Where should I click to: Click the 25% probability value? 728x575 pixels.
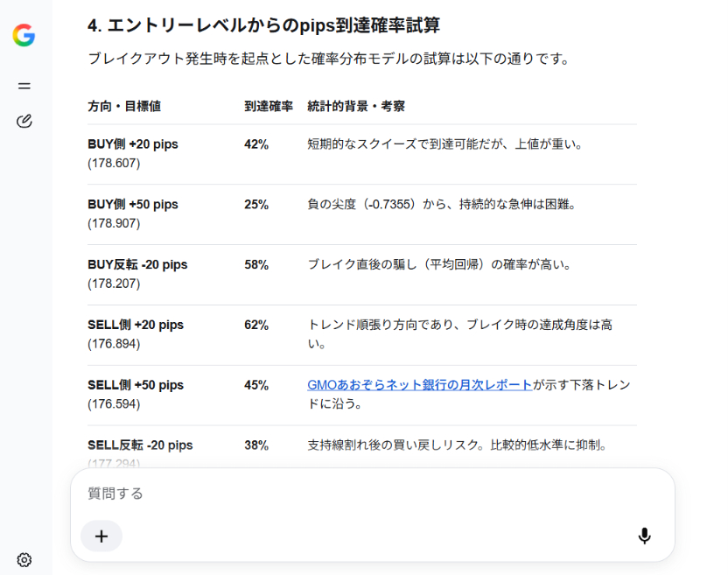tap(256, 205)
